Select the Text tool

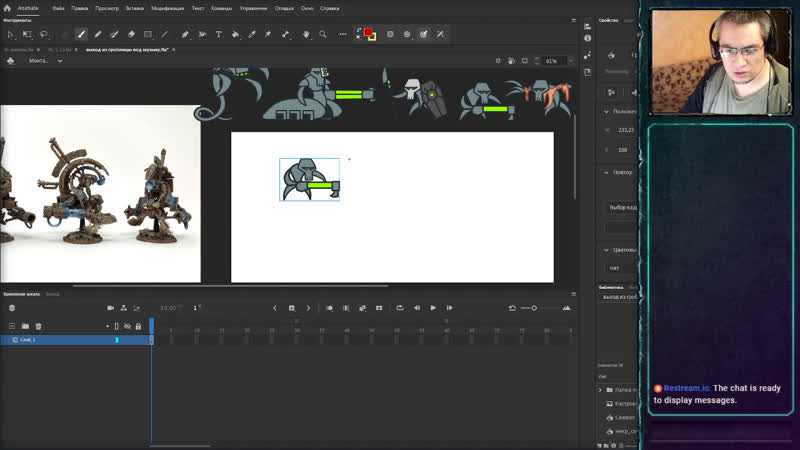pyautogui.click(x=218, y=34)
